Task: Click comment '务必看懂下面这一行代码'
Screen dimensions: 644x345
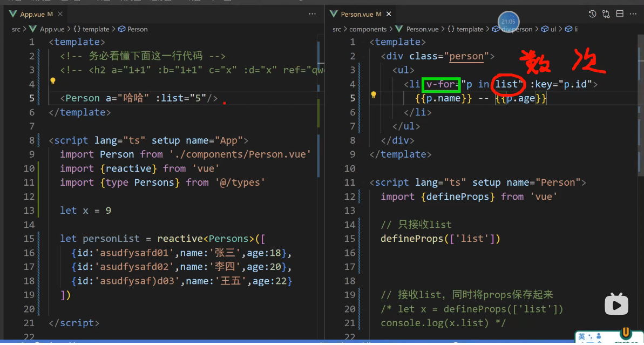Action: pos(146,56)
